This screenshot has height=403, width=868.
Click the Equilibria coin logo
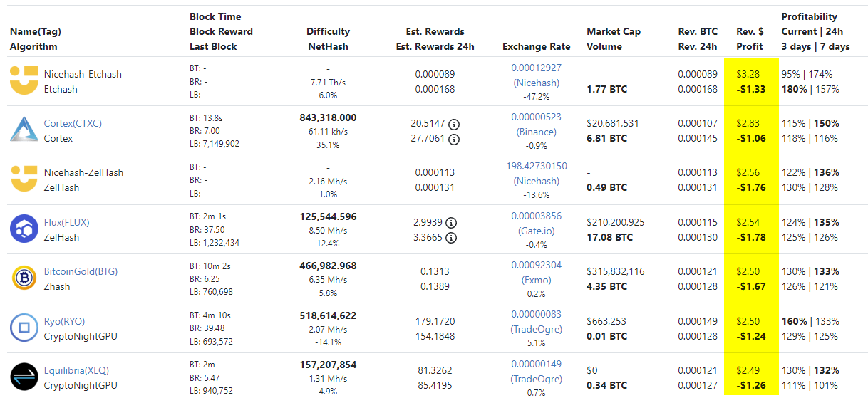[24, 377]
